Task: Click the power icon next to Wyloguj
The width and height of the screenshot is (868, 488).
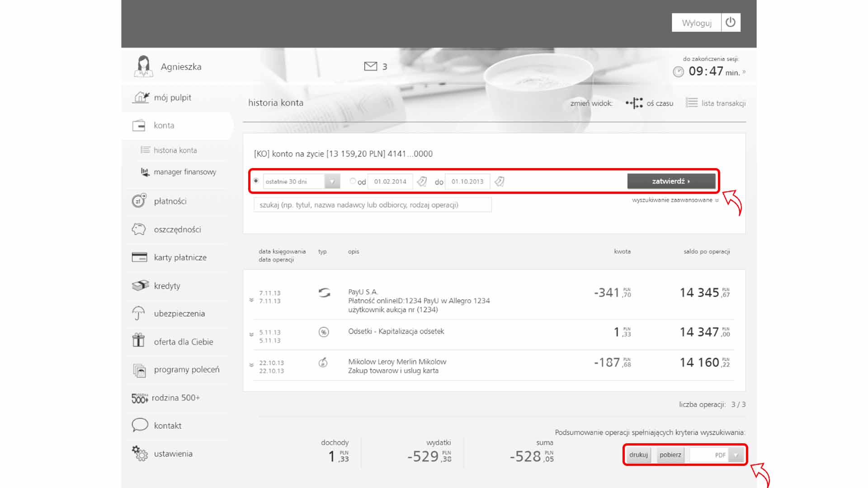Action: [x=731, y=23]
